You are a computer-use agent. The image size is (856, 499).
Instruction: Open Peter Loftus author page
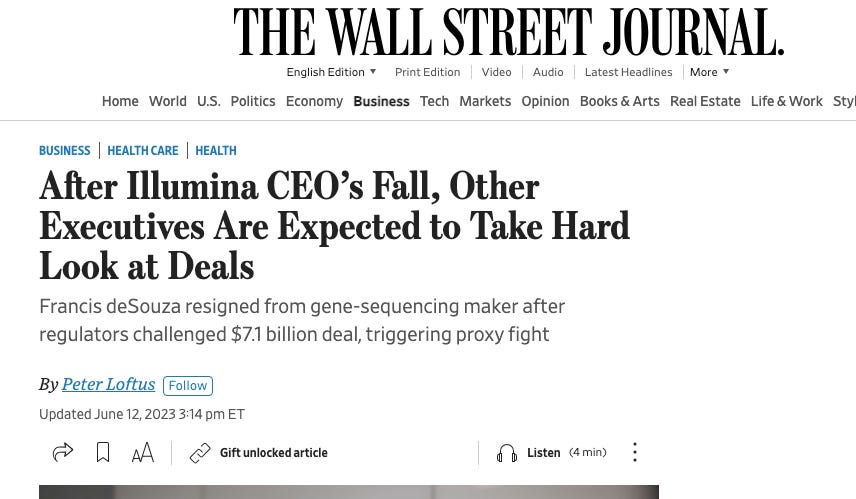click(109, 384)
